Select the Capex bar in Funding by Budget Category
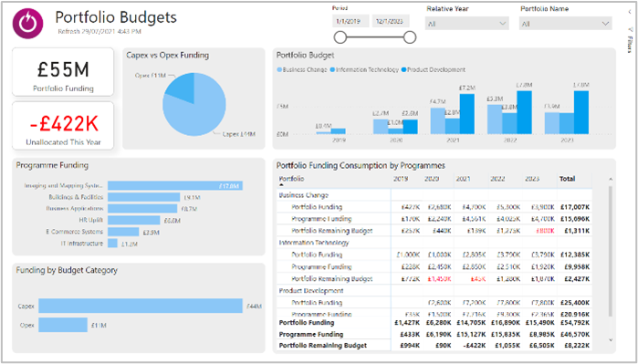Screen dimensions: 638x364 coord(141,306)
